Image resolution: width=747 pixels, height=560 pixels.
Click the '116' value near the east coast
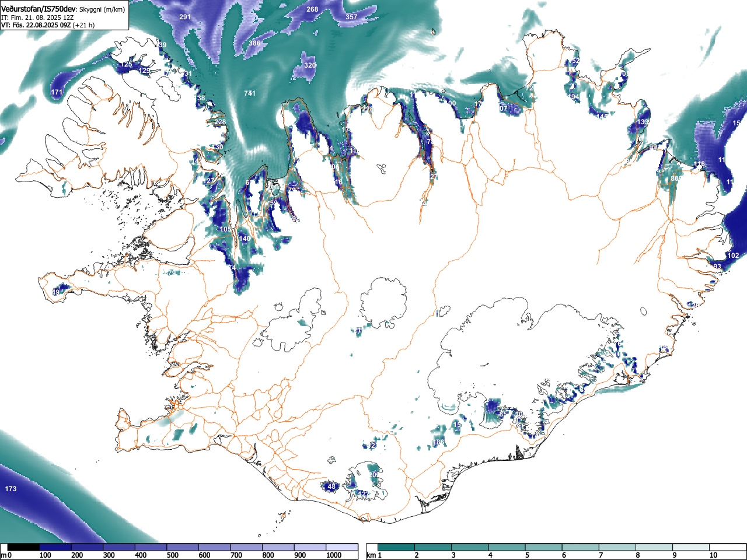pos(700,164)
